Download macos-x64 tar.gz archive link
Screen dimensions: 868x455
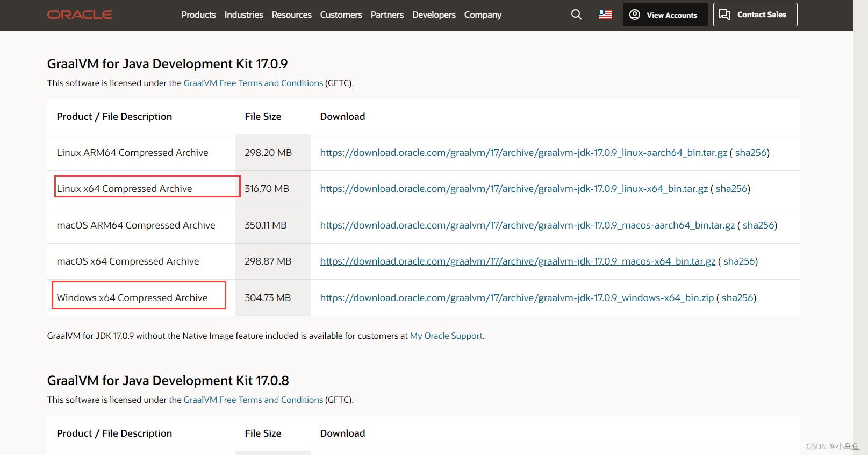point(518,261)
